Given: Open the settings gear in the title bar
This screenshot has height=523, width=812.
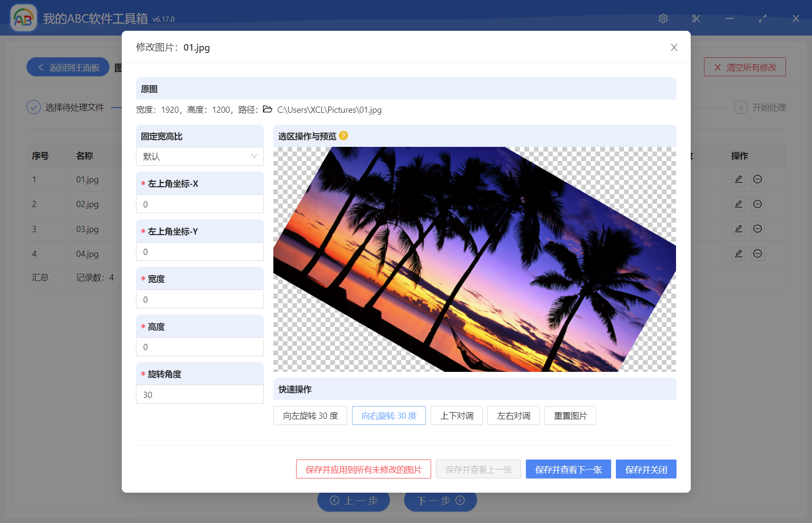Looking at the screenshot, I should 663,18.
